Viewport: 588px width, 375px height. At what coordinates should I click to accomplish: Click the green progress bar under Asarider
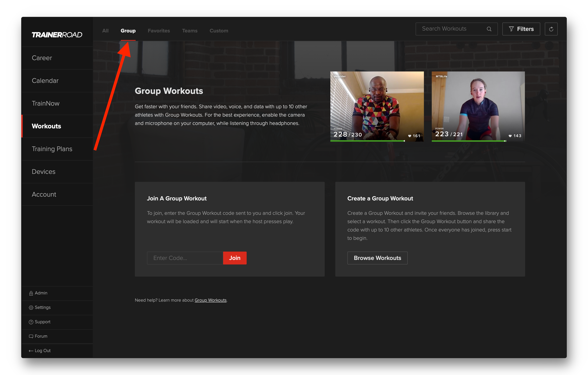point(367,141)
